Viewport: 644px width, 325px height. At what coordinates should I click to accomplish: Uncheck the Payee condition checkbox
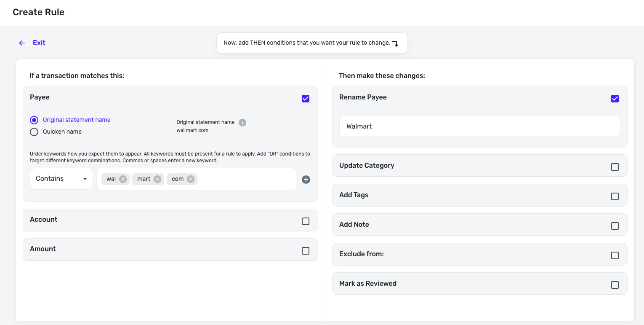pyautogui.click(x=306, y=99)
